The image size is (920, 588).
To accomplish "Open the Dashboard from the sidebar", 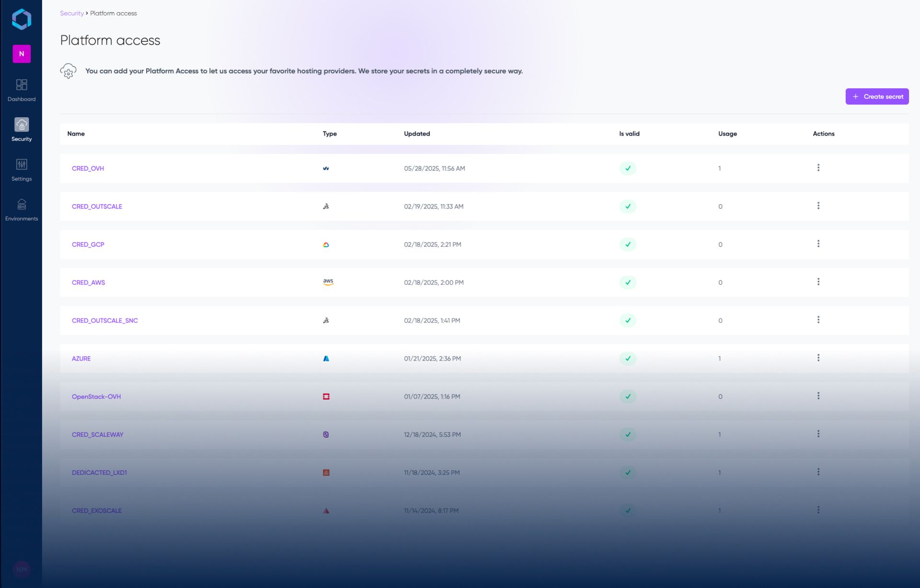I will pos(22,90).
